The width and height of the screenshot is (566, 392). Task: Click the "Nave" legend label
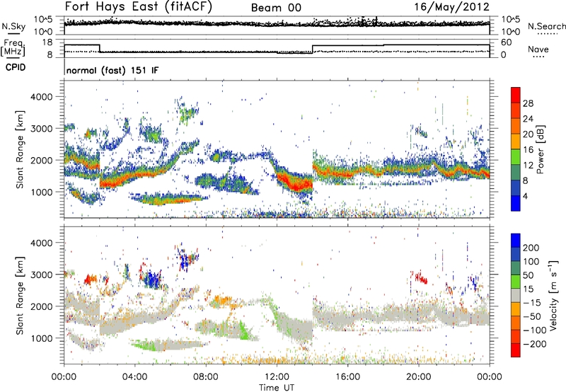coord(538,49)
